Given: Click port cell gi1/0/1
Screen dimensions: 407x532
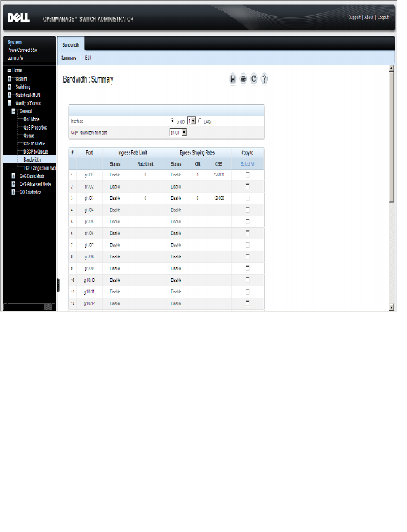Looking at the screenshot, I should tap(90, 175).
